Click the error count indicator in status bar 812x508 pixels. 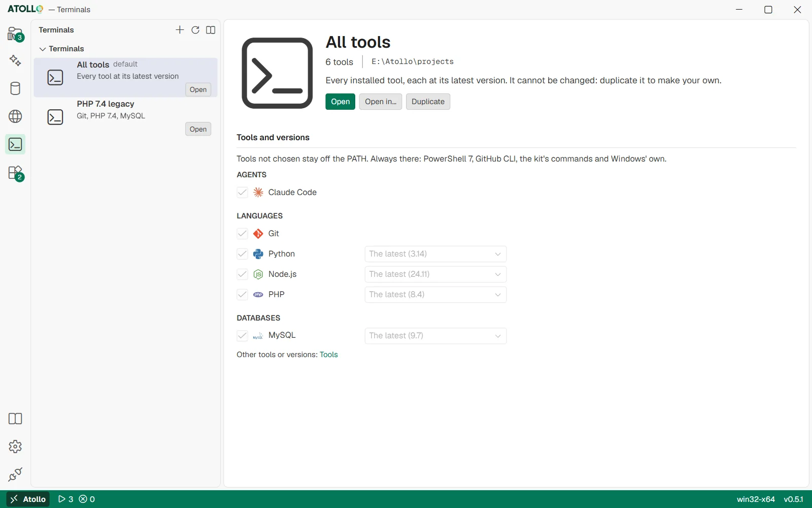click(x=87, y=499)
